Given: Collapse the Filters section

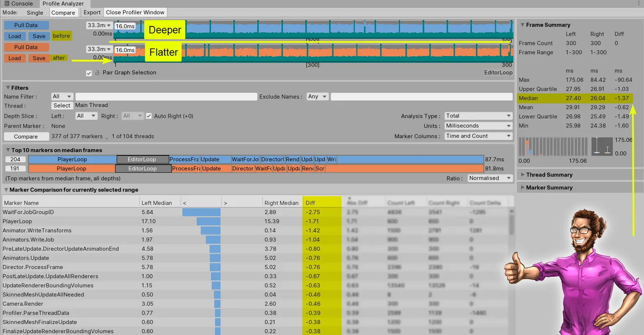Looking at the screenshot, I should coord(8,88).
